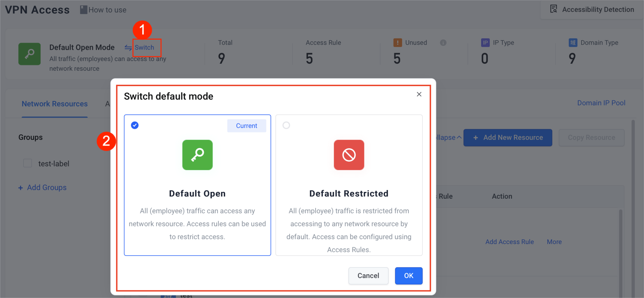The height and width of the screenshot is (298, 644).
Task: Click the blue Domain Type icon
Action: 573,43
